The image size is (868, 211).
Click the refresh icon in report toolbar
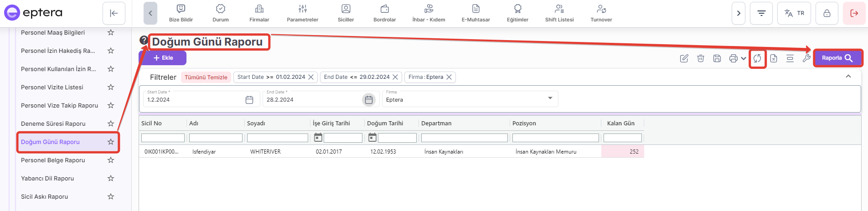tap(757, 58)
